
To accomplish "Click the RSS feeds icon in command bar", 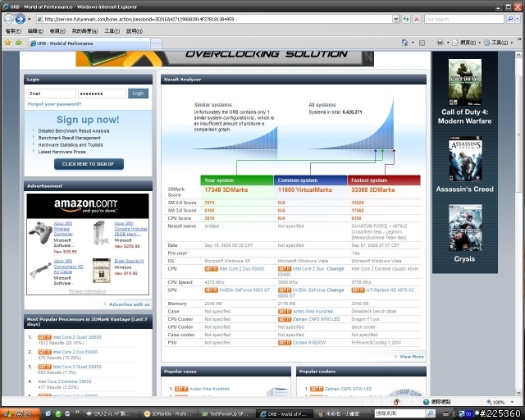I will 422,43.
